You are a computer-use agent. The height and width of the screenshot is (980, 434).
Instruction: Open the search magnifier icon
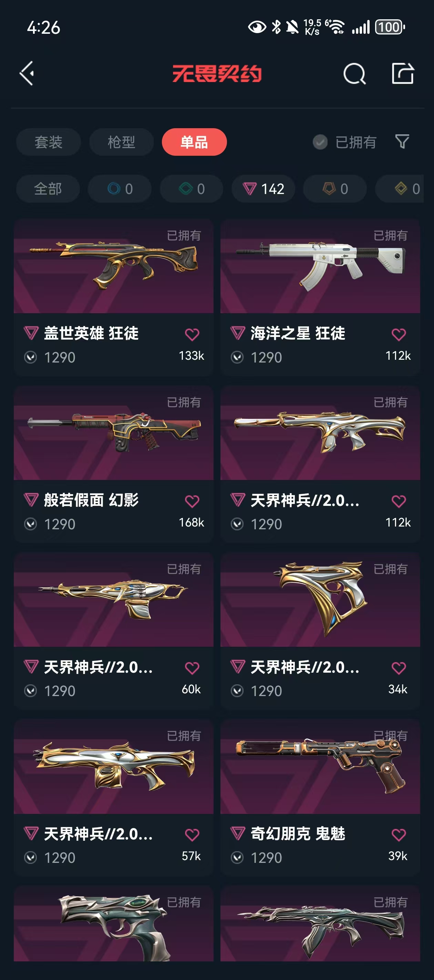pos(354,73)
